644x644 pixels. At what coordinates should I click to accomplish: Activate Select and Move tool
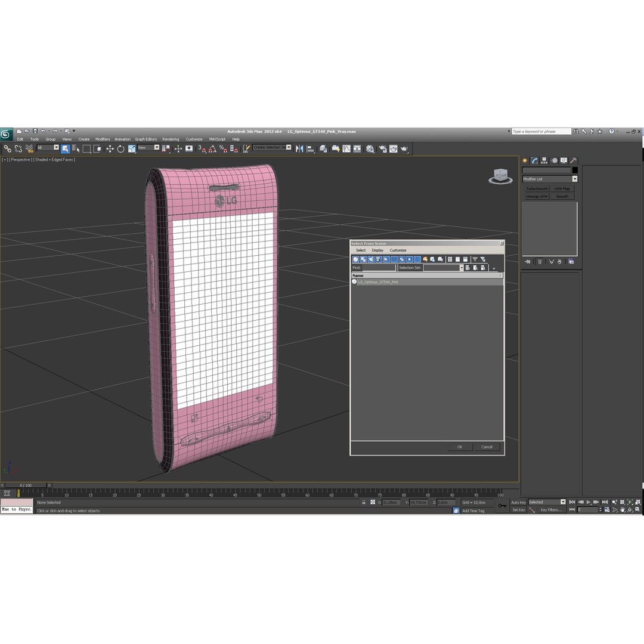coord(110,148)
